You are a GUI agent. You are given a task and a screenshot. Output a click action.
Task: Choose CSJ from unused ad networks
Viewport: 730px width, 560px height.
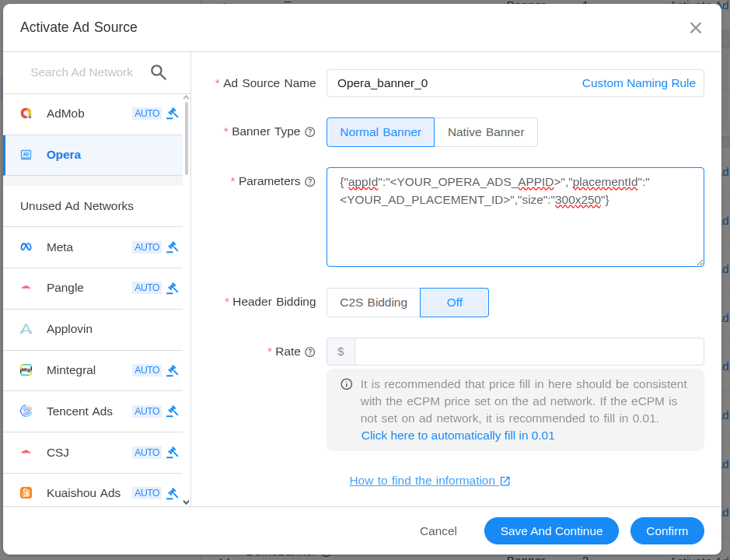point(93,453)
